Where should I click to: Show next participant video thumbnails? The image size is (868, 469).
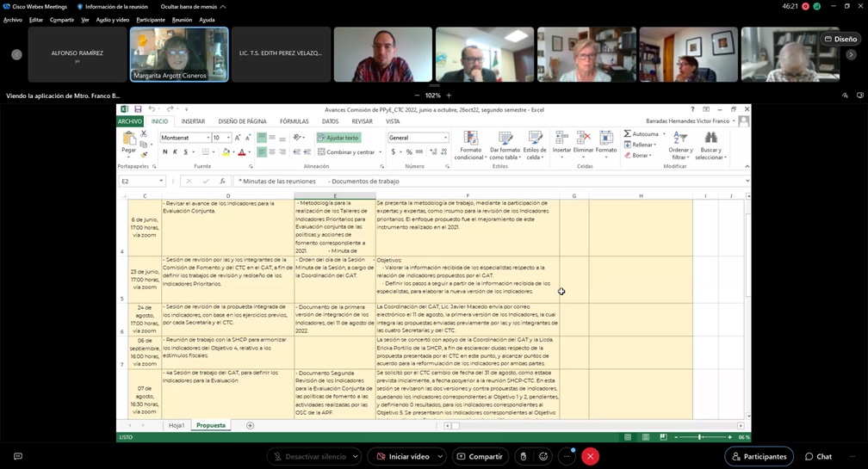(851, 54)
